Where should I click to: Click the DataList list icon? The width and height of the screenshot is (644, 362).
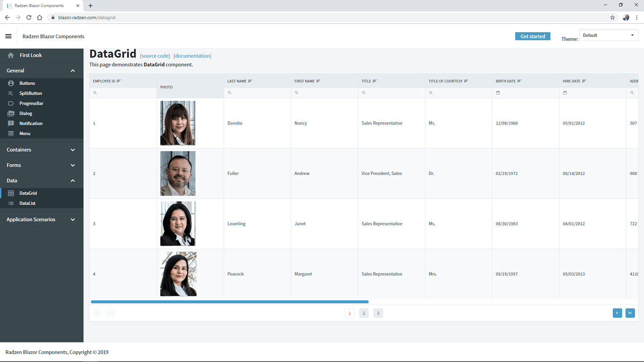11,203
